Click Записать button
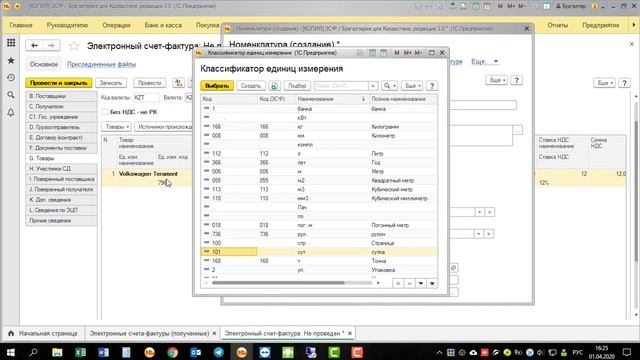This screenshot has height=360, width=640. [111, 83]
